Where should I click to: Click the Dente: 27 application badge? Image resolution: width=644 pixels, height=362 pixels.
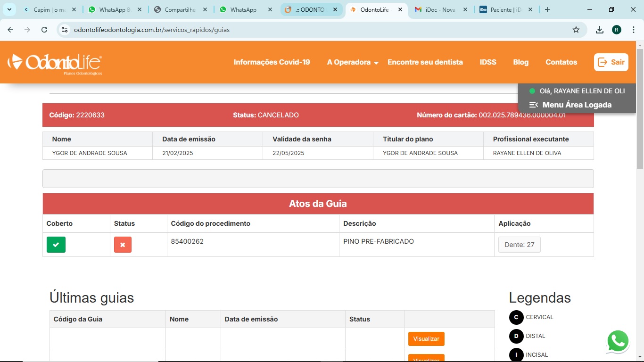[519, 245]
